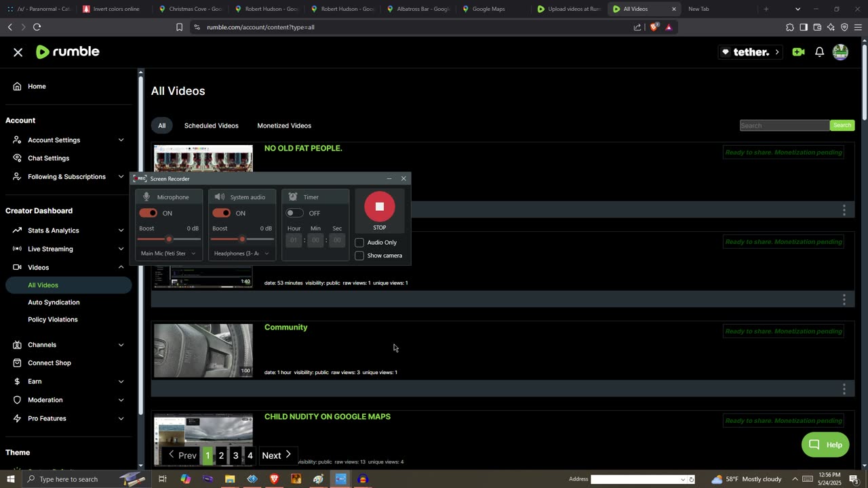
Task: Open the upload video camera icon
Action: pos(798,52)
